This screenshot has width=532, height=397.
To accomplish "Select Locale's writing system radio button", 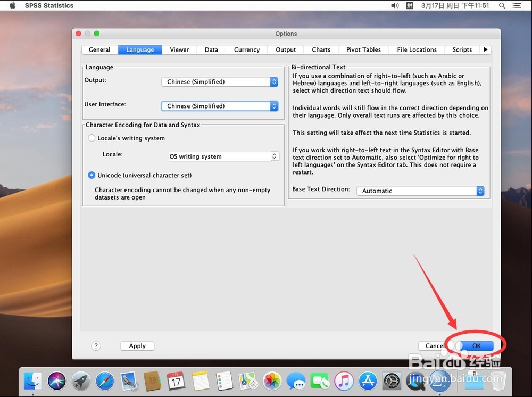I will pos(92,138).
